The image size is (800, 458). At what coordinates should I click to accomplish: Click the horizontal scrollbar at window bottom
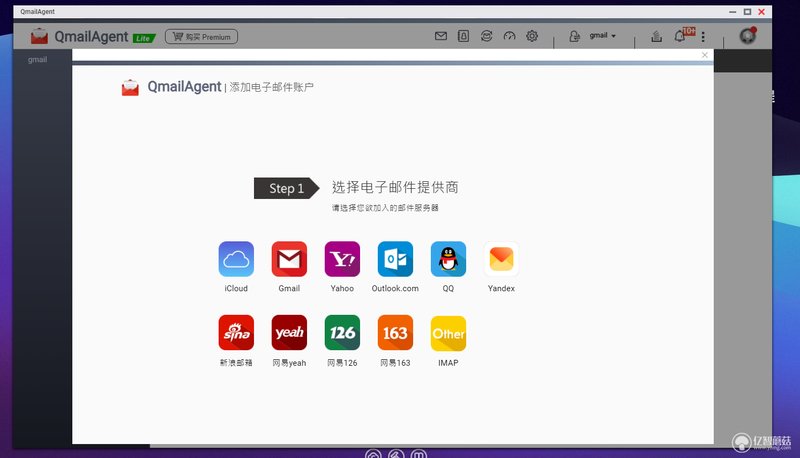82,446
